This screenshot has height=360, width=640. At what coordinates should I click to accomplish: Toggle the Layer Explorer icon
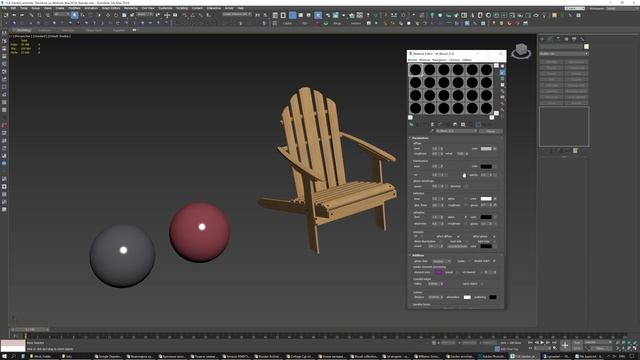283,15
